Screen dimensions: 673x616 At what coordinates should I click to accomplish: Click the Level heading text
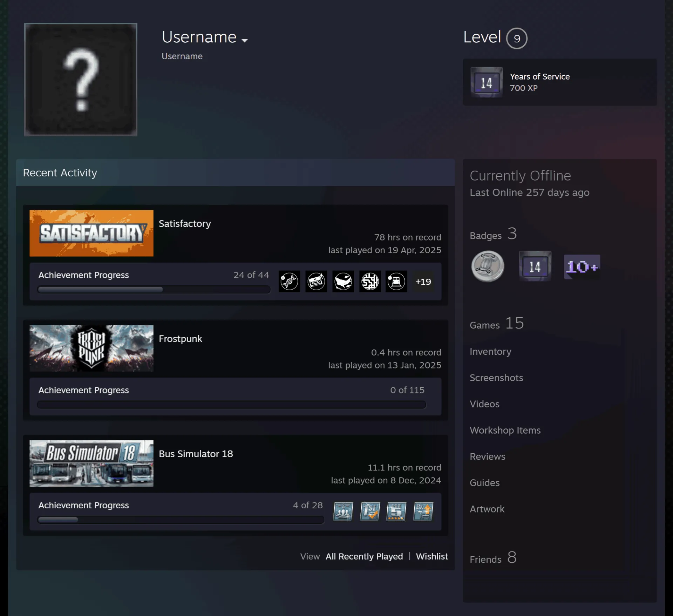482,37
